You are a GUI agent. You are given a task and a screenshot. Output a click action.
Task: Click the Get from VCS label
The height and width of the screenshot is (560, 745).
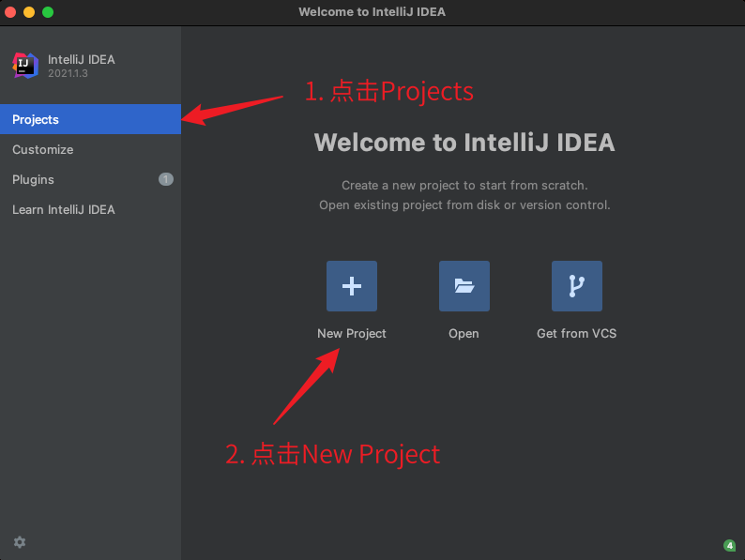point(576,333)
